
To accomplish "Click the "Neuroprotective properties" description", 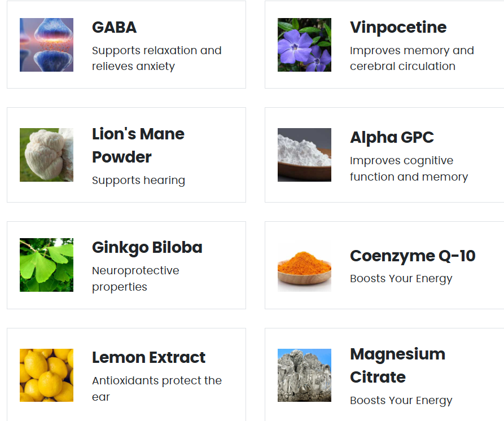I will coord(135,278).
